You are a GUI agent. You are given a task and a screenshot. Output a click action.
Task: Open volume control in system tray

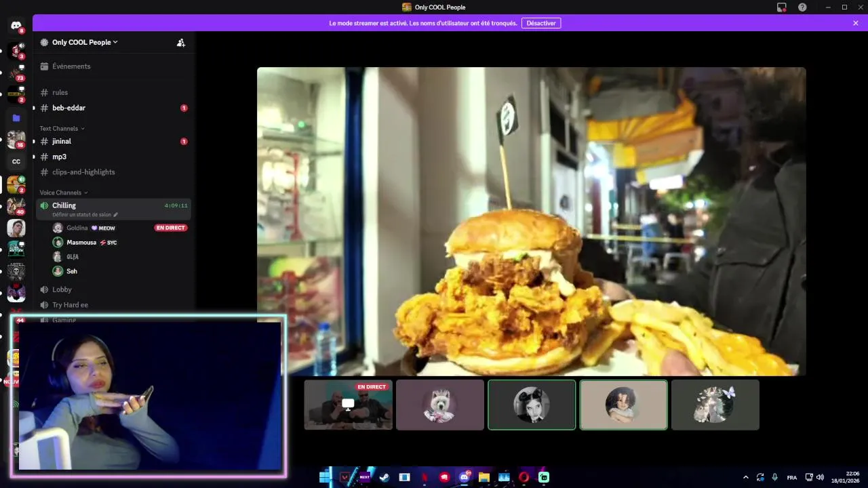point(821,477)
